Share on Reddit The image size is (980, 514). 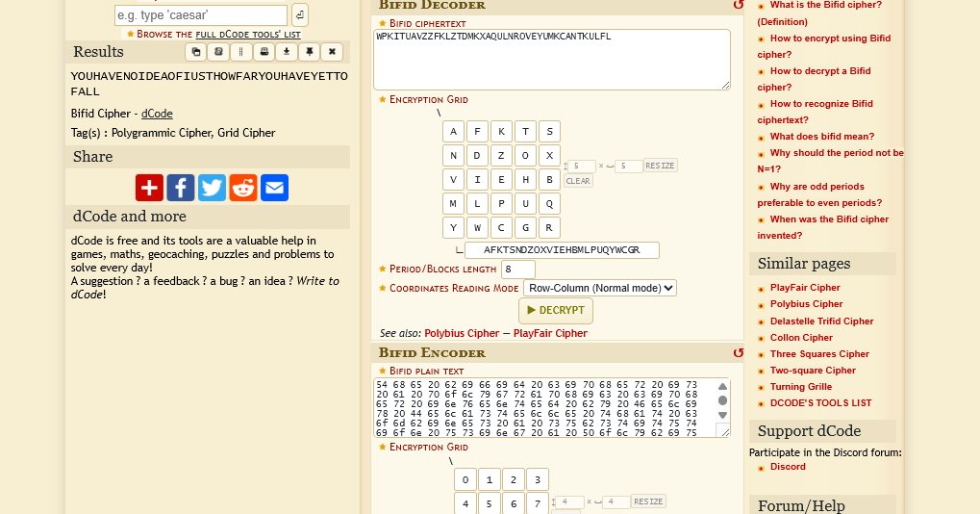[x=243, y=188]
